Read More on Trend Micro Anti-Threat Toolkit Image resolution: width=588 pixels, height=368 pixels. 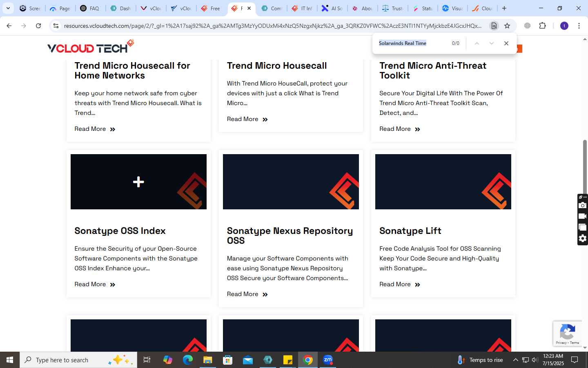400,129
